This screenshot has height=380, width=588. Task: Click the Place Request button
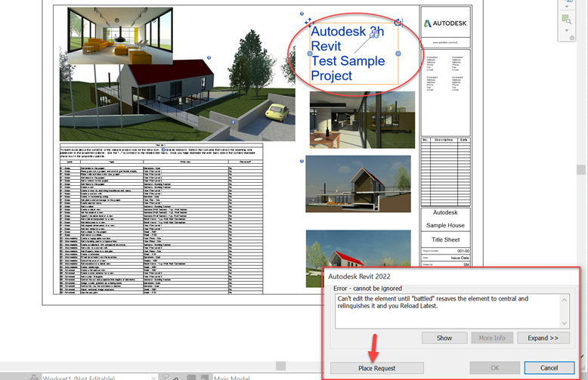(377, 368)
